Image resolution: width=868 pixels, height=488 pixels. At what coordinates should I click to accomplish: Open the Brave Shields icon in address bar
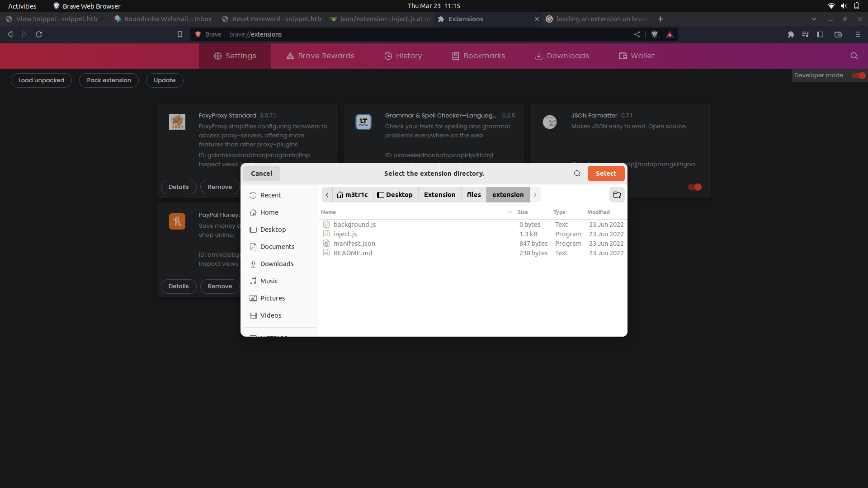[655, 34]
